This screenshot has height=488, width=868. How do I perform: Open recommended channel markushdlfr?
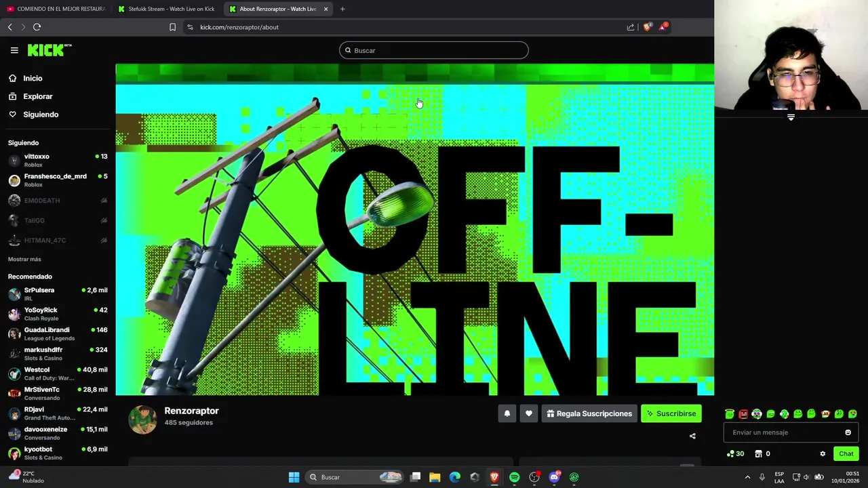(58, 354)
